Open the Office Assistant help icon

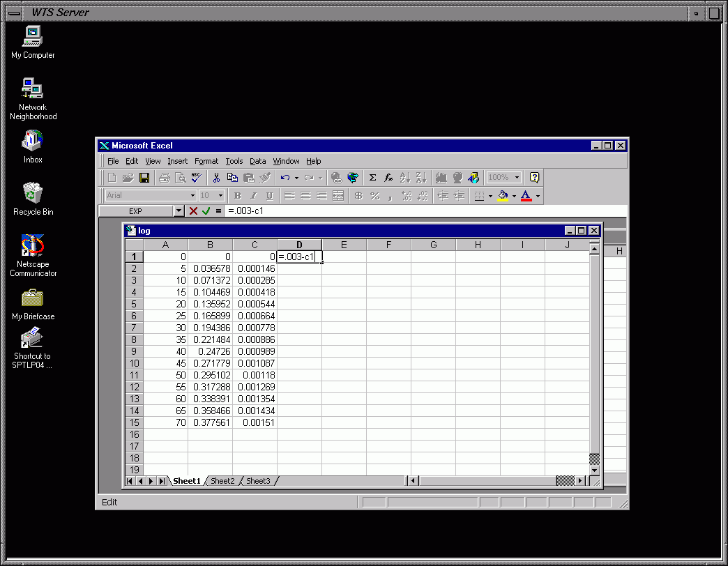(535, 178)
